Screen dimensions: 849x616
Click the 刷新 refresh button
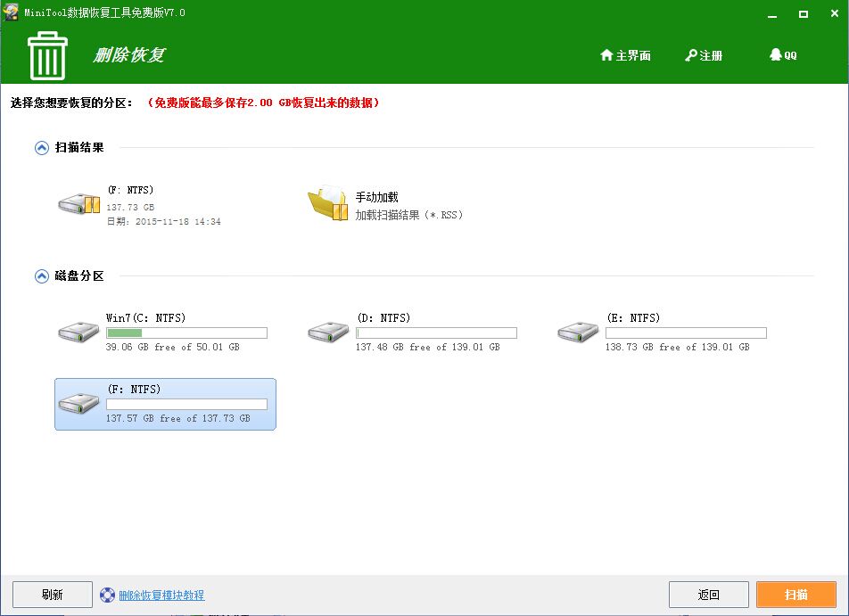tap(53, 595)
